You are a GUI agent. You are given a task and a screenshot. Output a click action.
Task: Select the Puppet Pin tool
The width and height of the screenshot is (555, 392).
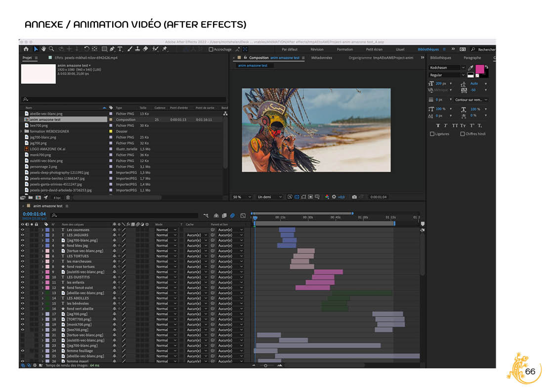click(x=165, y=49)
